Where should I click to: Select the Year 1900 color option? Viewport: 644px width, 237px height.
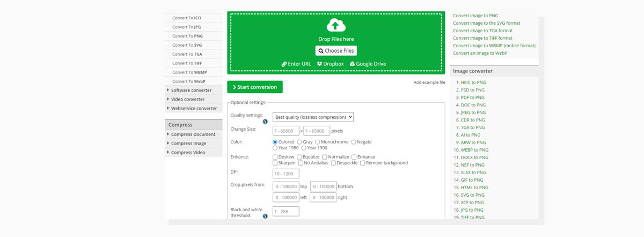pyautogui.click(x=304, y=148)
